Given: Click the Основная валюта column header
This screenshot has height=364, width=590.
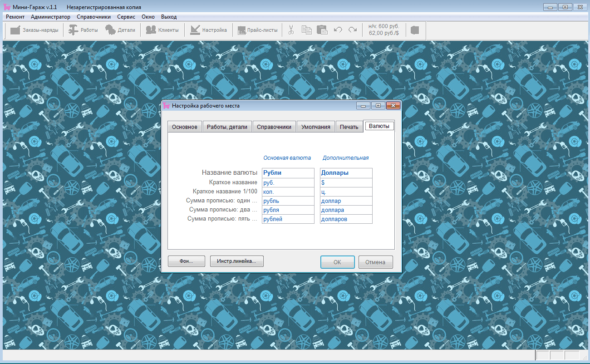Looking at the screenshot, I should (287, 158).
